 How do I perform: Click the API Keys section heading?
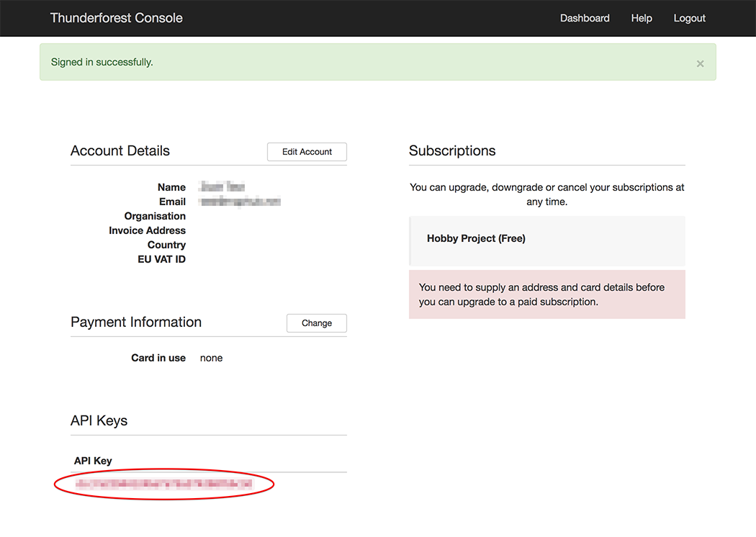(x=99, y=420)
